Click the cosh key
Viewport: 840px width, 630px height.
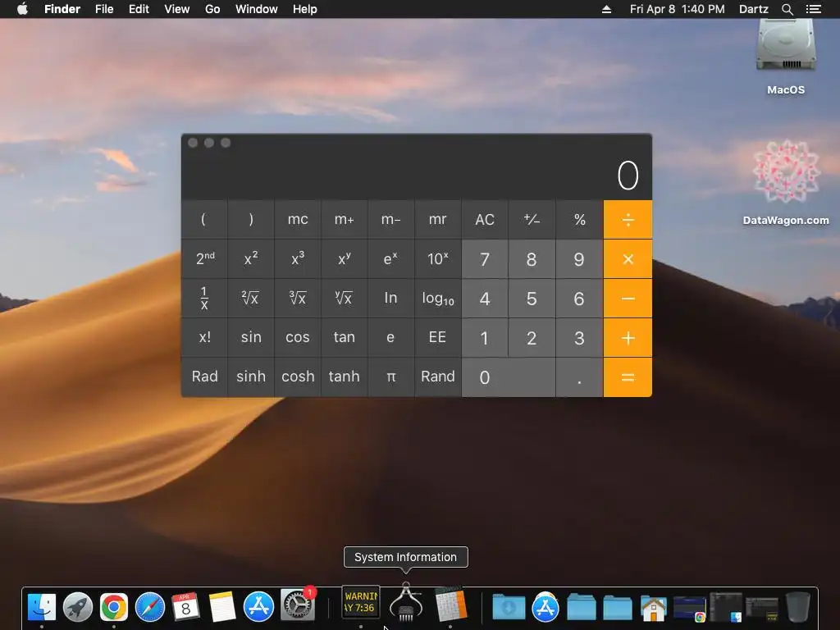click(298, 377)
